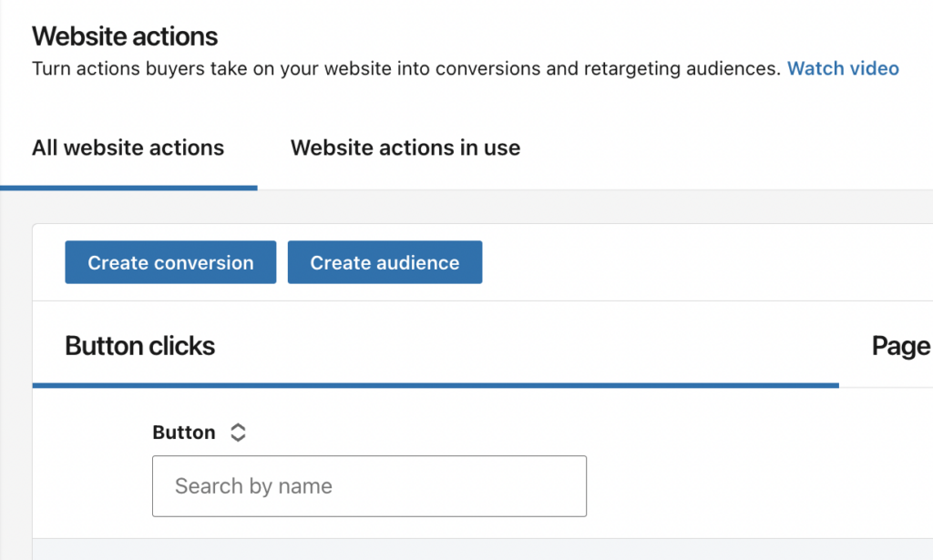Switch to All website actions tab
933x560 pixels.
128,148
